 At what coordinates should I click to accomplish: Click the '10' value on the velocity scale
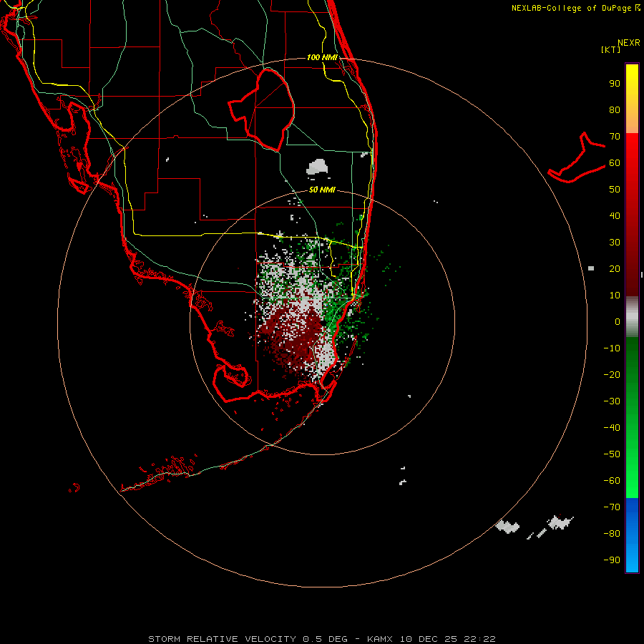click(615, 296)
